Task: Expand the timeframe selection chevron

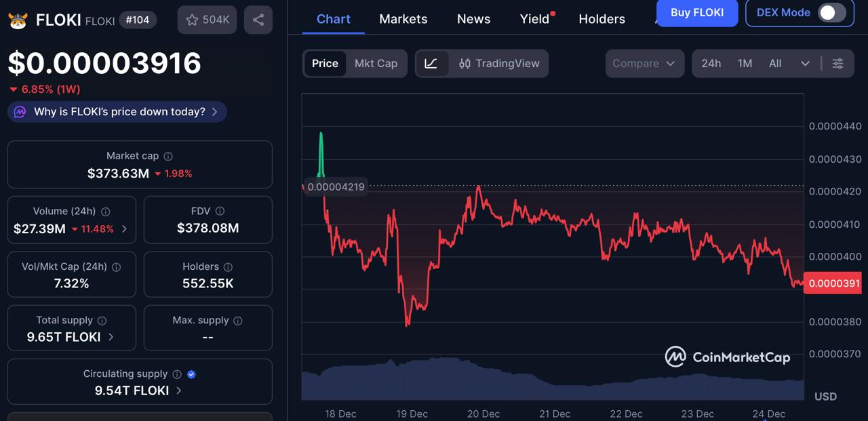Action: pyautogui.click(x=805, y=63)
